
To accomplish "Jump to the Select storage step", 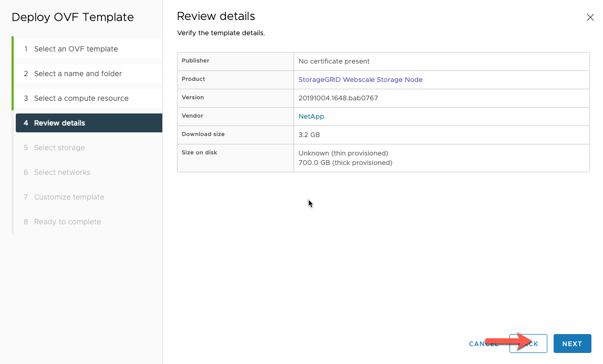I will point(59,148).
